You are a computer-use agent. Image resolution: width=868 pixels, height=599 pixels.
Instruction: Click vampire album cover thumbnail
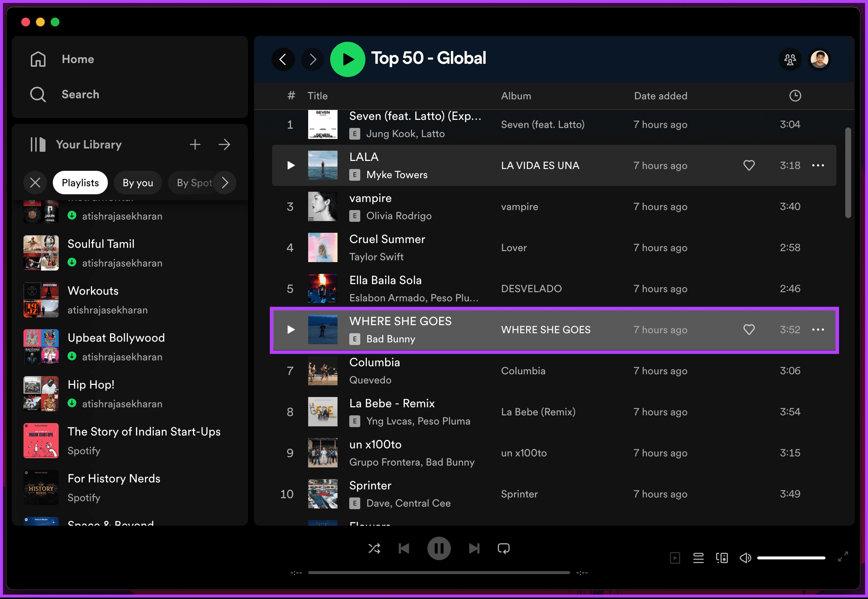[x=322, y=207]
